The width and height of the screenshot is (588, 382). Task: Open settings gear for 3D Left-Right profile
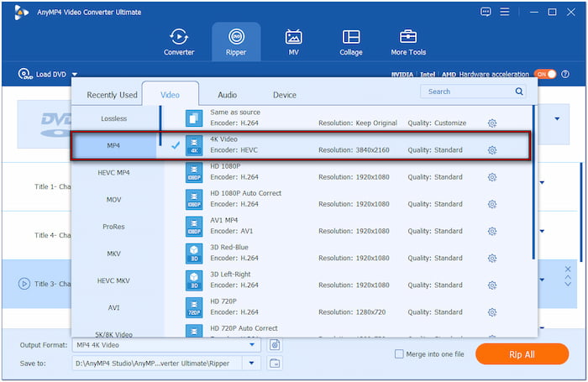pos(492,285)
